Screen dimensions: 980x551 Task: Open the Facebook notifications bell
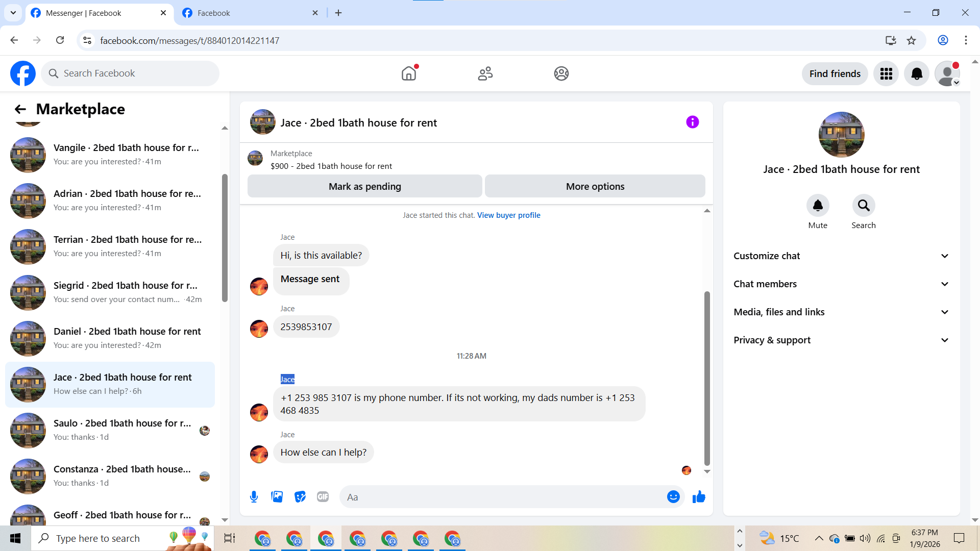point(917,74)
